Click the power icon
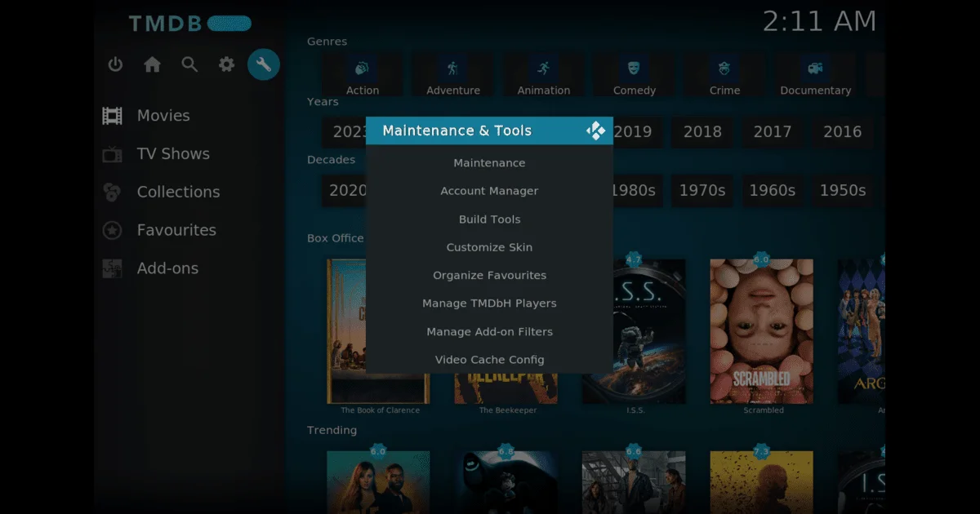 114,64
